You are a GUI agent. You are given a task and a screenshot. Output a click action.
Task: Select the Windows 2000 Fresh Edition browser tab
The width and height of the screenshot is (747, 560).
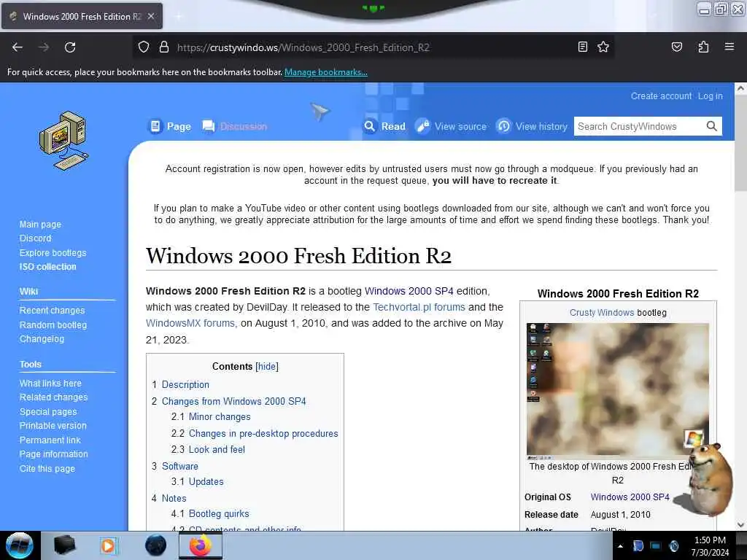[82, 16]
